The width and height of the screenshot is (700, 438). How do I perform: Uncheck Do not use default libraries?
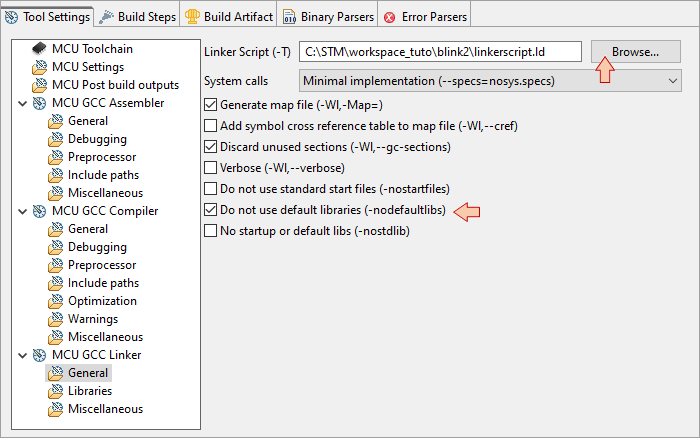(x=210, y=210)
